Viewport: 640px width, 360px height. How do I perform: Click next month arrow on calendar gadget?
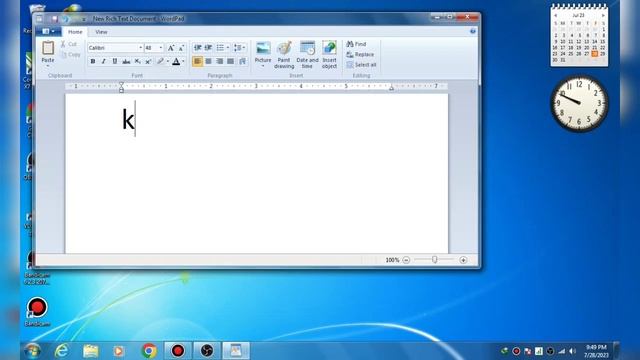tap(603, 16)
